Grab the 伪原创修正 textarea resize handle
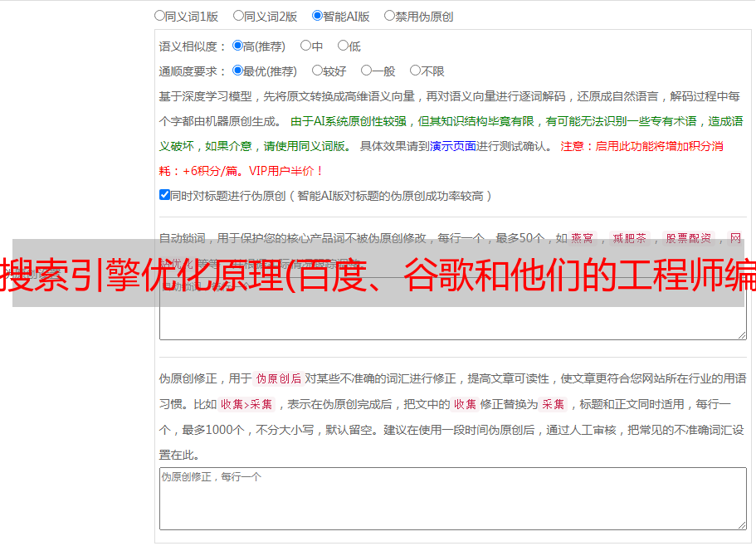The height and width of the screenshot is (546, 756). [742, 524]
